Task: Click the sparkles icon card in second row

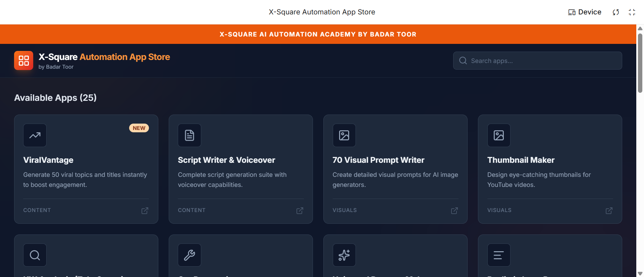Action: (344, 255)
